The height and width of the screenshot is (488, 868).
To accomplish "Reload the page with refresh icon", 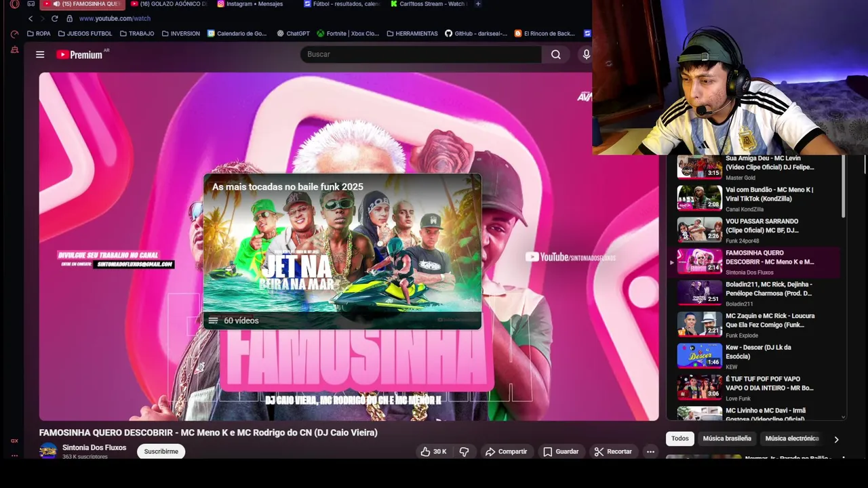I will [x=55, y=18].
